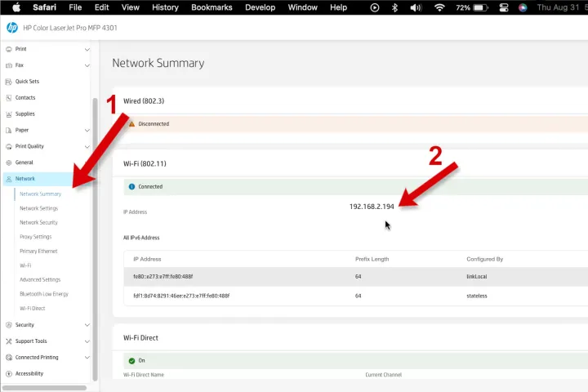Image resolution: width=588 pixels, height=392 pixels.
Task: Open the Window menu
Action: (x=303, y=7)
